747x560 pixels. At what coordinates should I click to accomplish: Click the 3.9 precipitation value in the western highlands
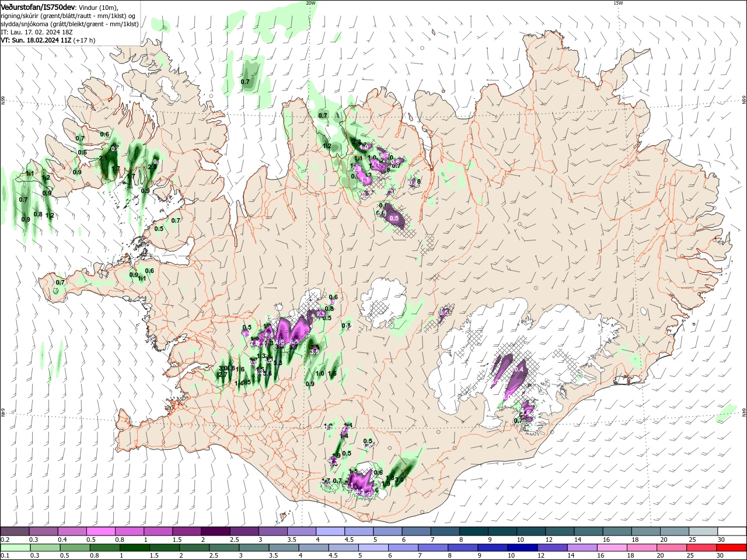[x=315, y=351]
